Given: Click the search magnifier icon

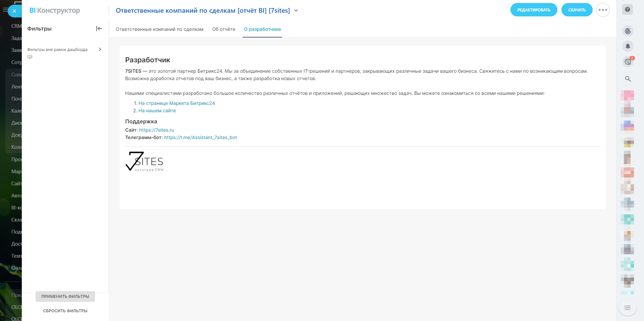Looking at the screenshot, I should (628, 79).
